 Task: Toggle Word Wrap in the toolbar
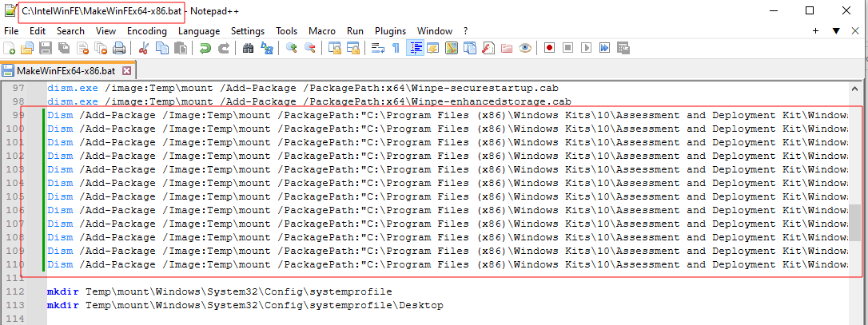click(378, 49)
